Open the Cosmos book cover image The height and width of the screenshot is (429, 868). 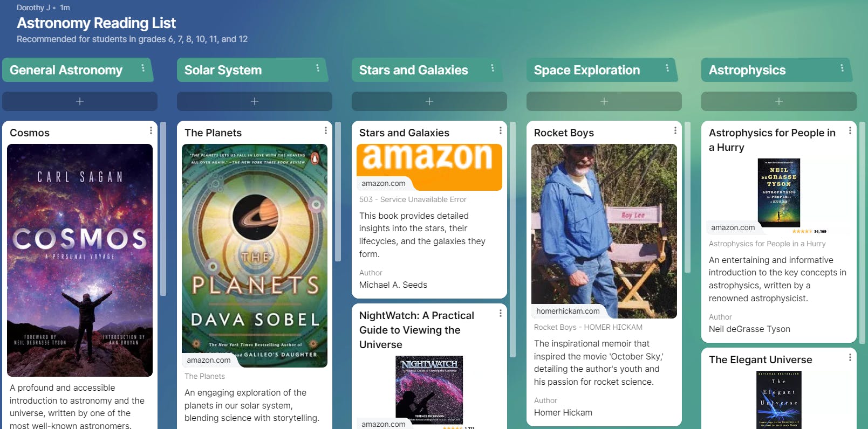click(80, 260)
